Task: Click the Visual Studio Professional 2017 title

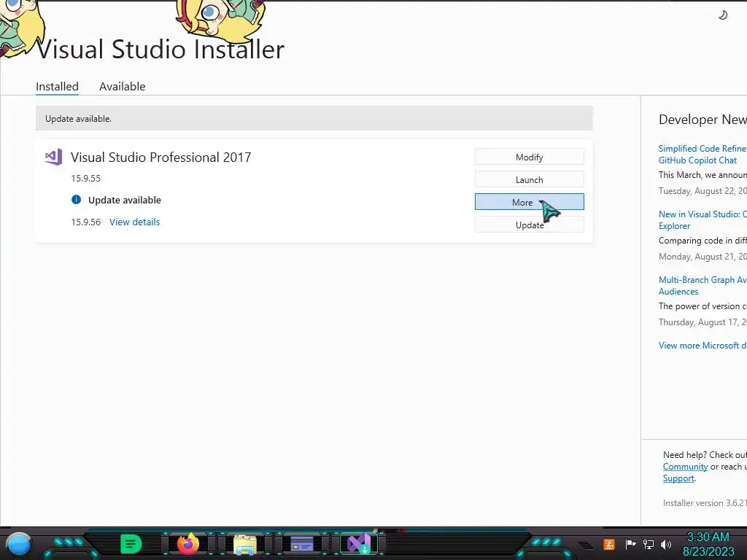Action: [x=161, y=157]
